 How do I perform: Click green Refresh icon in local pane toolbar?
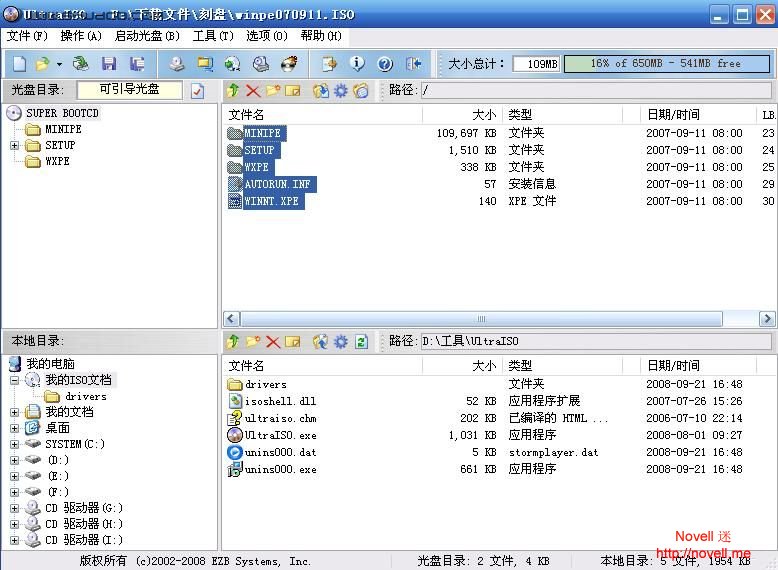[361, 341]
